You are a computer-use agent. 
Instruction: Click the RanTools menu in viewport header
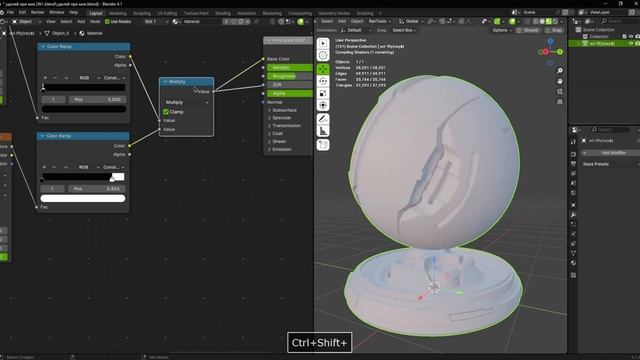[380, 21]
